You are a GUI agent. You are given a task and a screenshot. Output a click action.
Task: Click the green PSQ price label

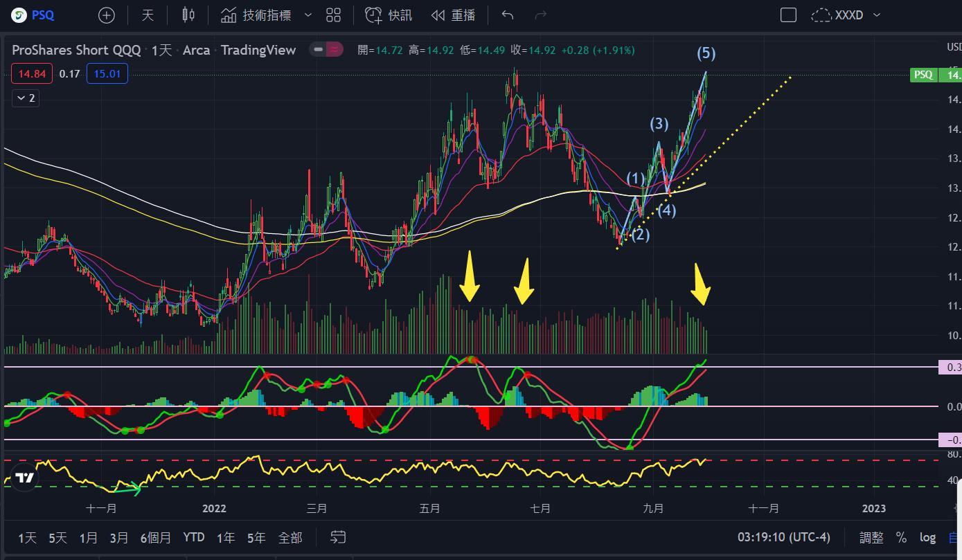(x=923, y=75)
